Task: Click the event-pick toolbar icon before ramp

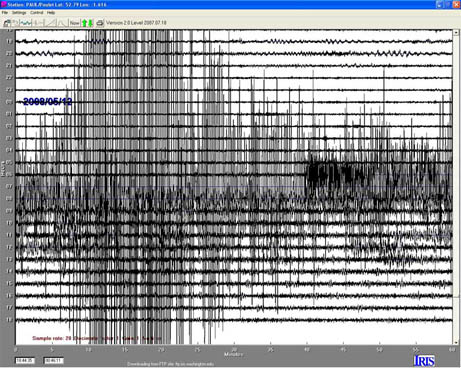Action: 39,23
